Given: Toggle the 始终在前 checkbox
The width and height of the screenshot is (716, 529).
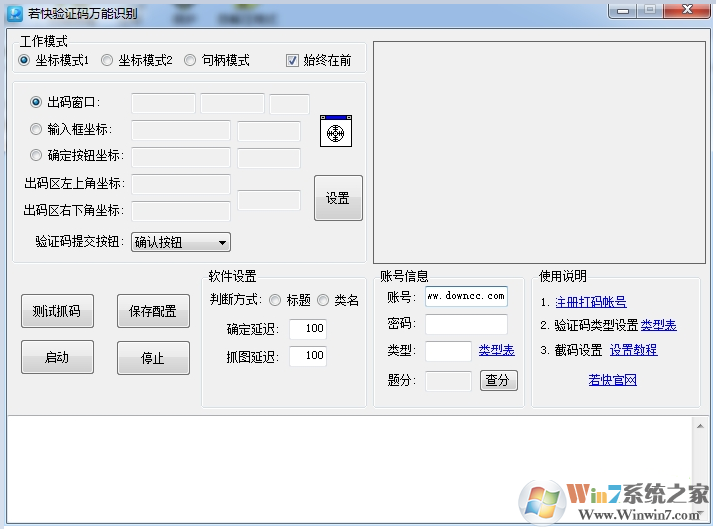Looking at the screenshot, I should pyautogui.click(x=292, y=60).
